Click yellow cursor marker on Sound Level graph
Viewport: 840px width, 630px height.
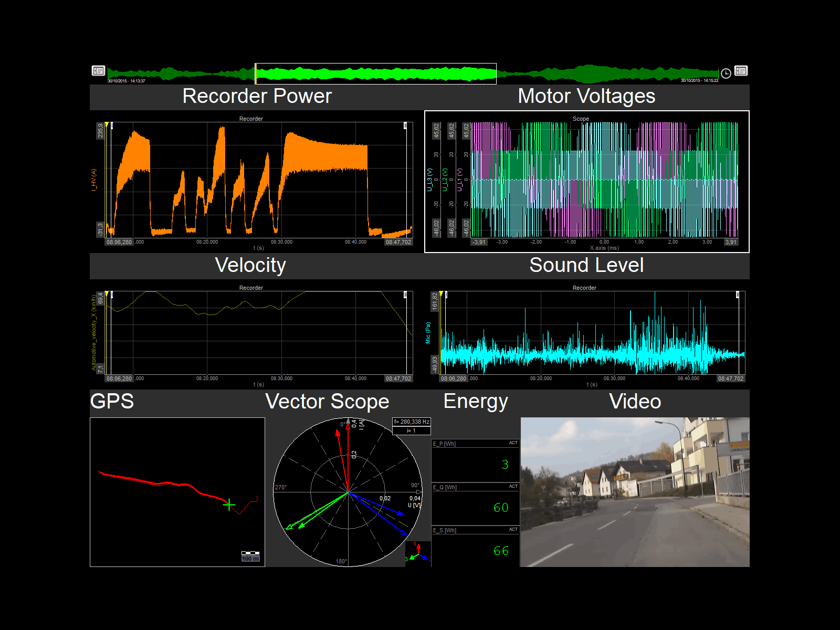[442, 293]
